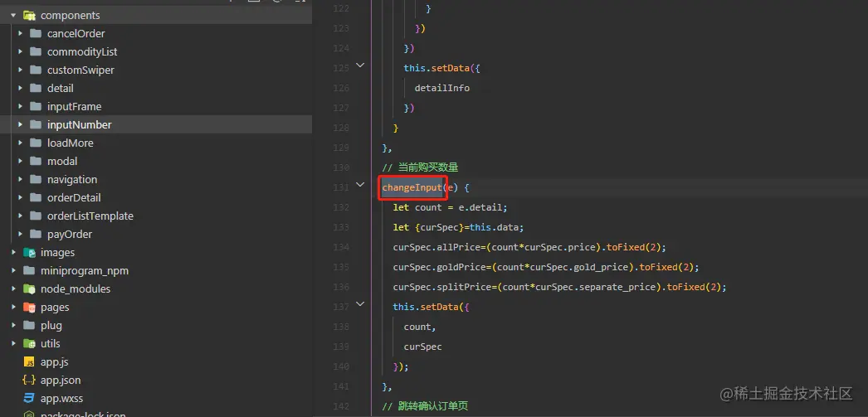868x417 pixels.
Task: Click the miniprogram_npm folder icon
Action: point(29,271)
